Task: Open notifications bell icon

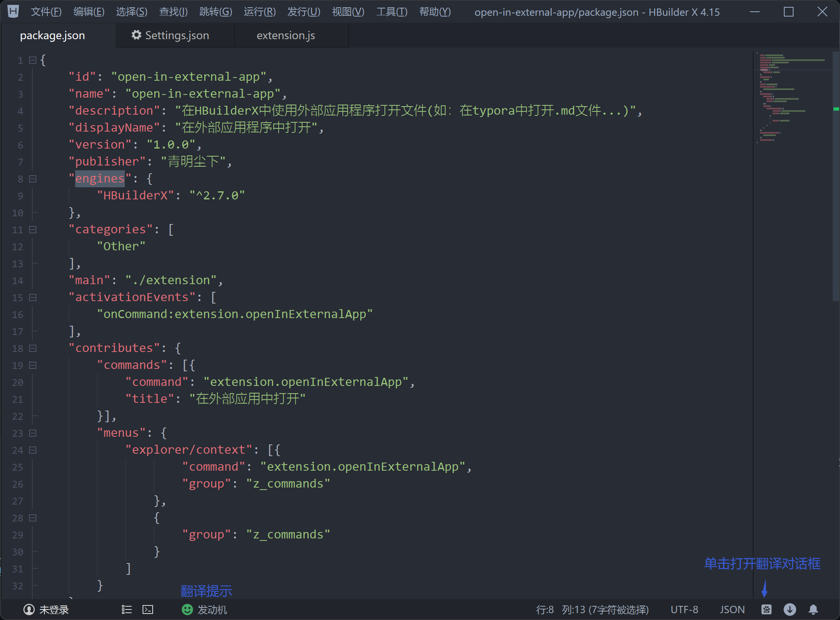Action: click(813, 610)
